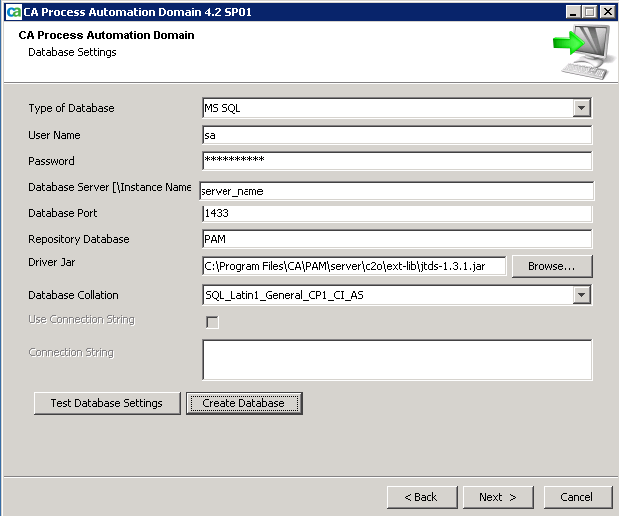This screenshot has width=619, height=516.
Task: Click the CA logo icon in title bar
Action: (12, 11)
